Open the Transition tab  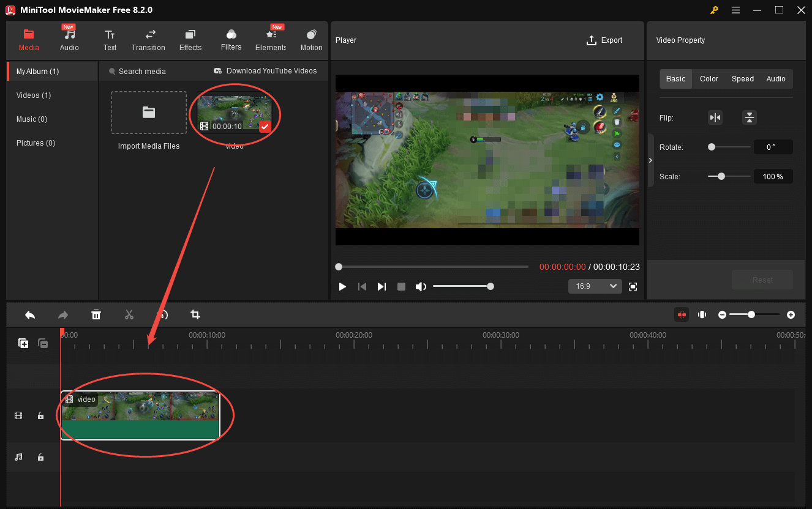(148, 40)
